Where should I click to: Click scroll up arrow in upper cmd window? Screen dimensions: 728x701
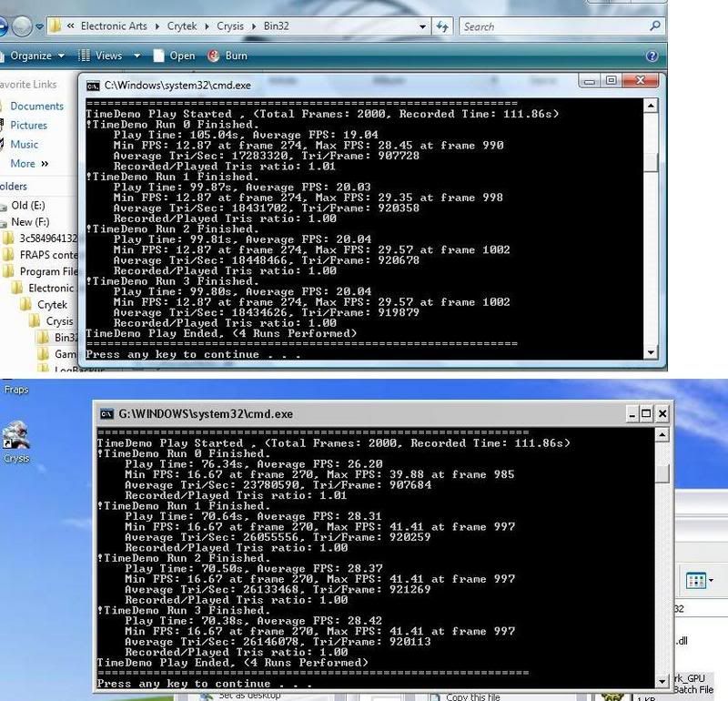point(651,106)
